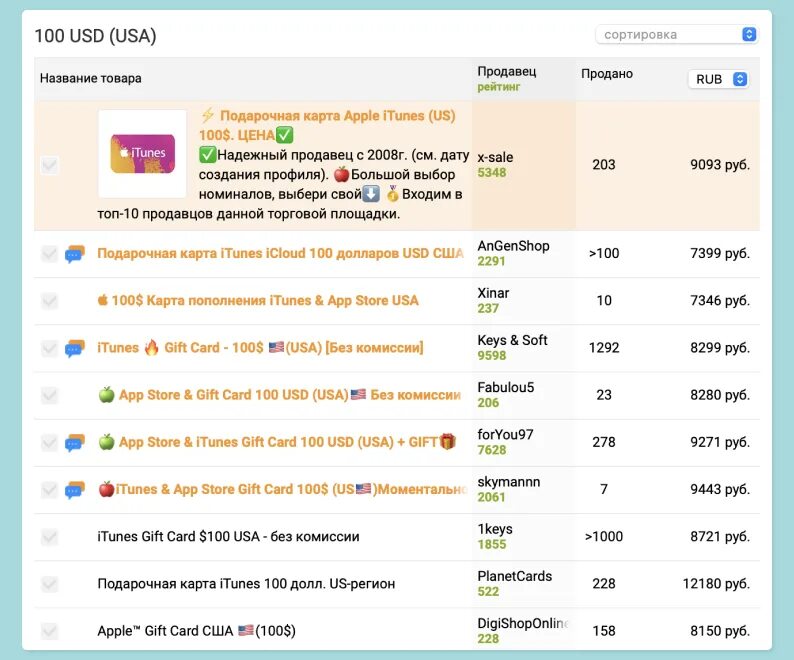Screen dimensions: 794x660
Task: Open 'App Store & iTunes Gift Card 100 USD (USA) + GIFT'
Action: point(279,442)
